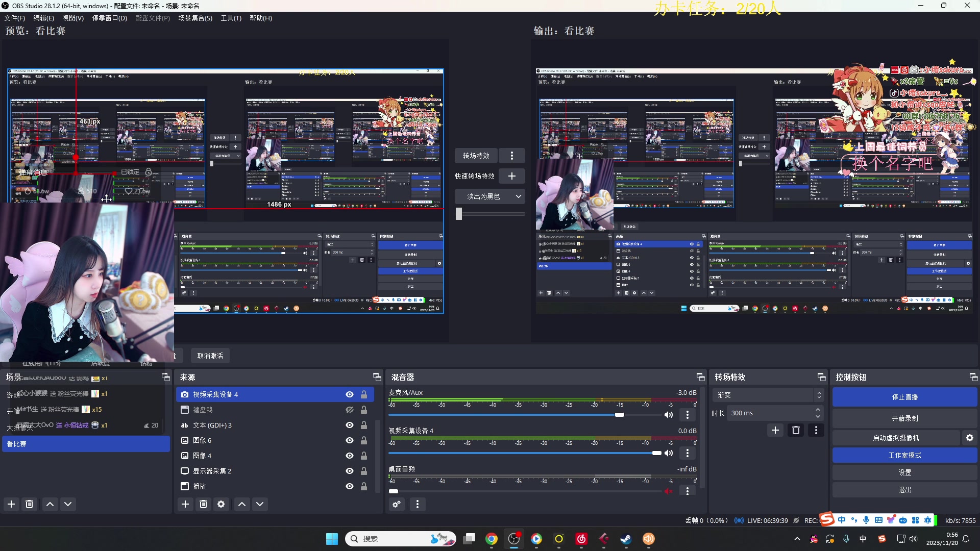Add quick transition with the plus icon

[511, 176]
